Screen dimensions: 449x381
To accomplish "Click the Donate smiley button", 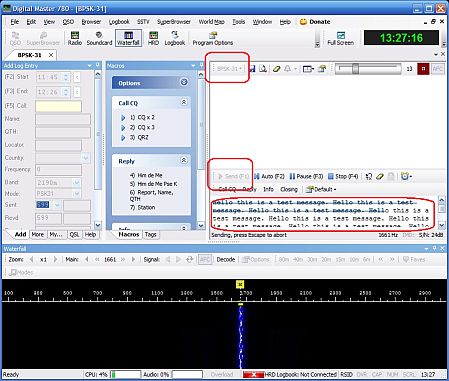I will coord(315,22).
